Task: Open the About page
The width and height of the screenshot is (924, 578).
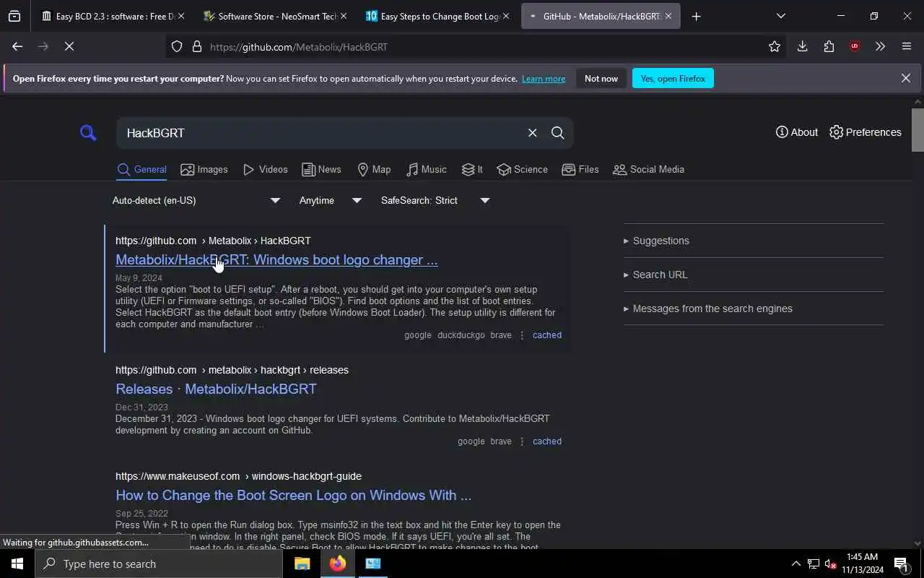Action: click(x=797, y=132)
